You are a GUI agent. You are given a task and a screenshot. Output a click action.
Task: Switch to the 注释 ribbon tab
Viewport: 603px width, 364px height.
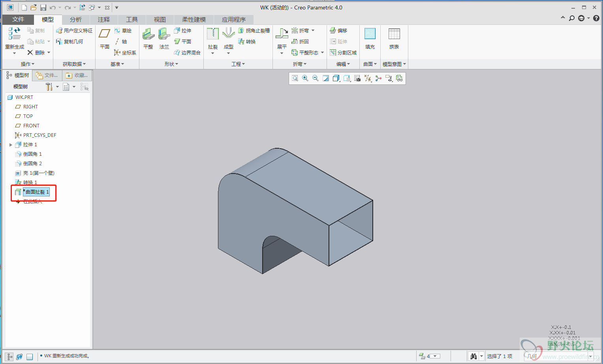(x=104, y=19)
